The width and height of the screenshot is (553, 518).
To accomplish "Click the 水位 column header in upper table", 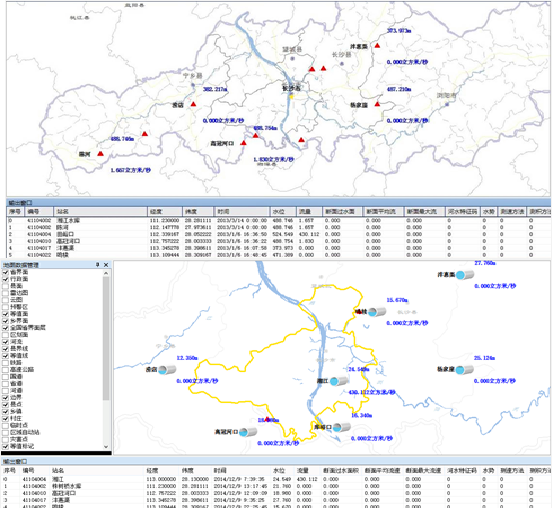I will point(283,212).
